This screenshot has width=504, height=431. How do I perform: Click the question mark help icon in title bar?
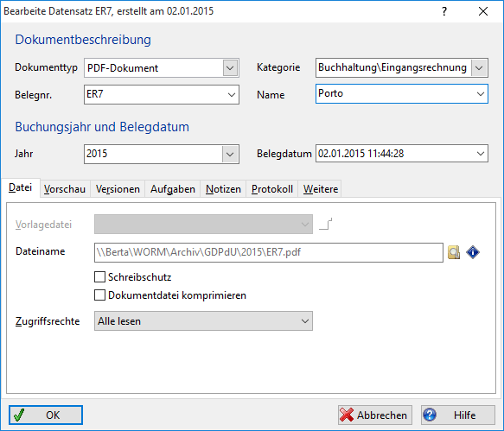coord(444,11)
